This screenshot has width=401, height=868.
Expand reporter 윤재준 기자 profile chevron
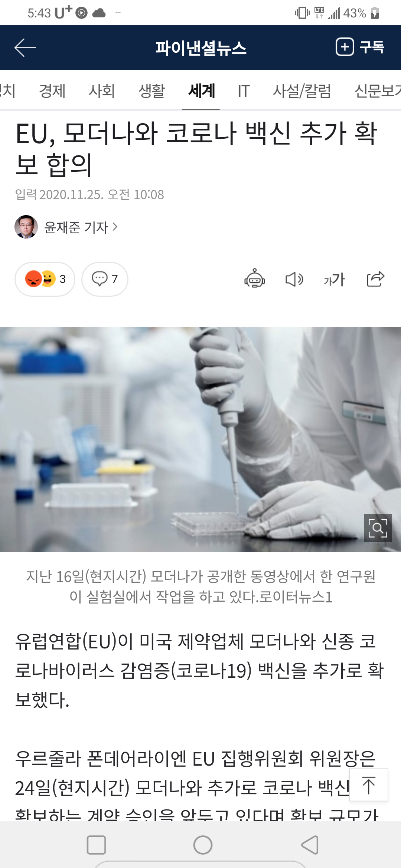point(115,227)
